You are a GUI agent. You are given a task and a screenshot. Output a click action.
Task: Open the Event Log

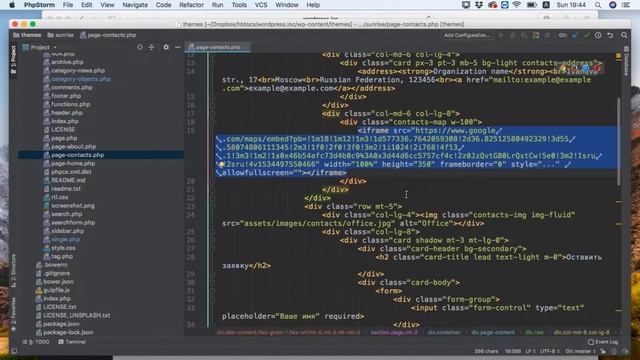pyautogui.click(x=603, y=342)
